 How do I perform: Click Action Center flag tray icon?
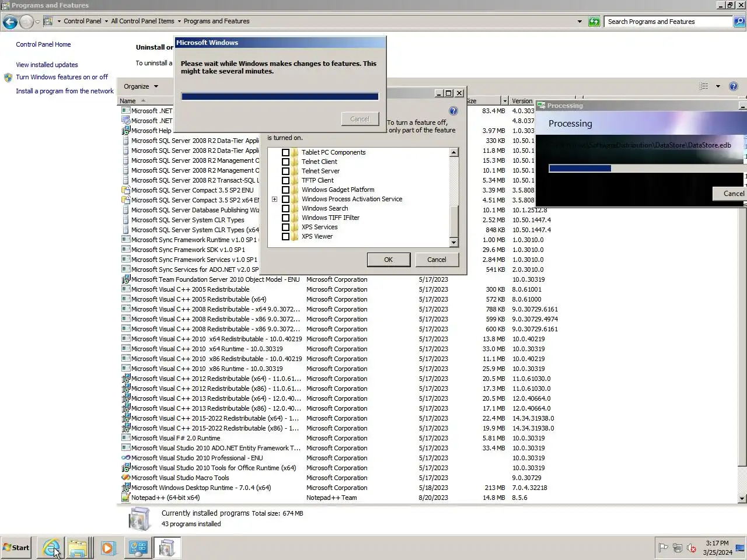pos(663,548)
